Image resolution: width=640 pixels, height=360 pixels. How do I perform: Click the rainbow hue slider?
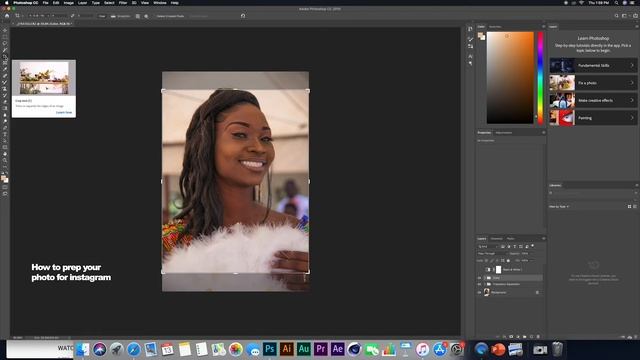pyautogui.click(x=540, y=78)
